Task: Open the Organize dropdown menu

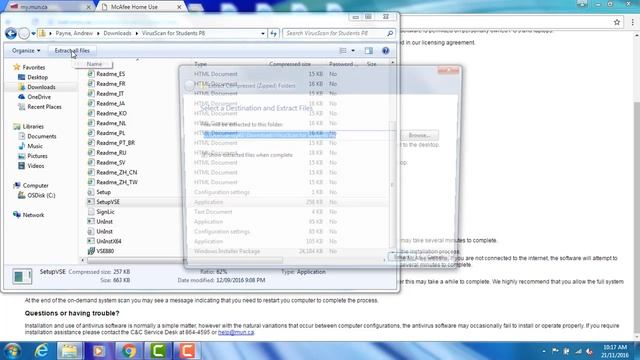Action: [26, 51]
